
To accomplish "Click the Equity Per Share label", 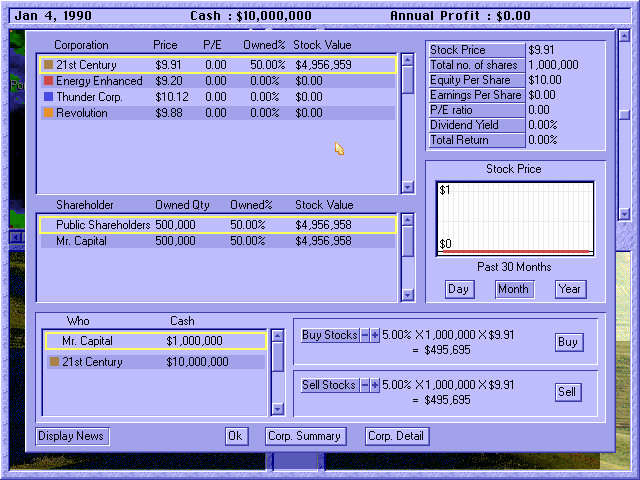I will (x=477, y=80).
